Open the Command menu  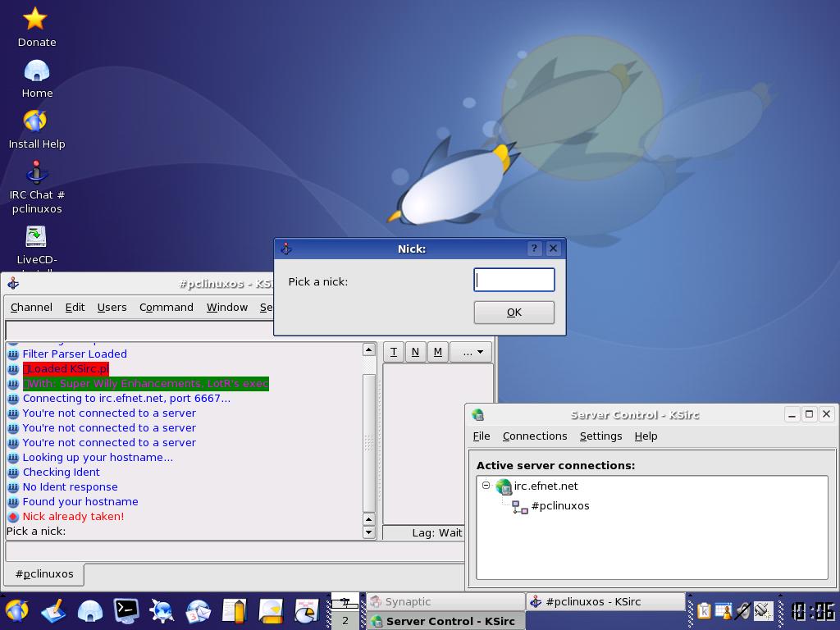(166, 308)
